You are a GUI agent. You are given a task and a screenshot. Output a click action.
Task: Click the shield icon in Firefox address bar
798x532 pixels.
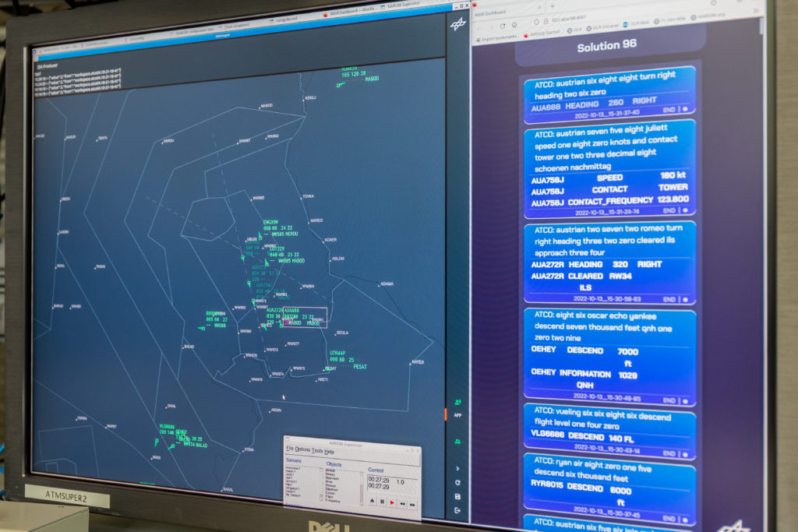(x=536, y=22)
